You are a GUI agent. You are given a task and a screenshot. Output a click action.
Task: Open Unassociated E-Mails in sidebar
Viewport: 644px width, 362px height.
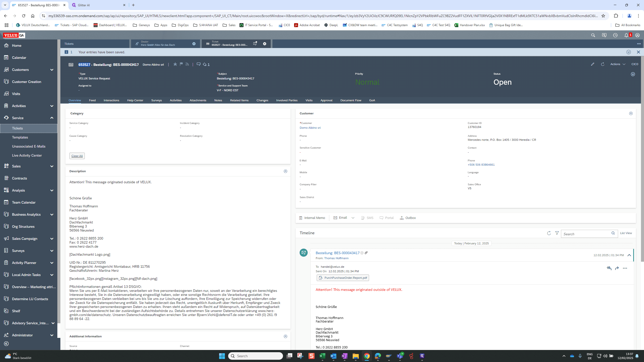29,146
